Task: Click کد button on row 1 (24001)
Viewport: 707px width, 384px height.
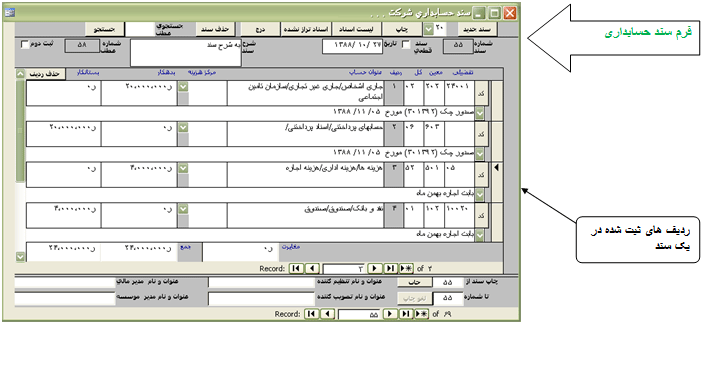Action: coord(481,93)
